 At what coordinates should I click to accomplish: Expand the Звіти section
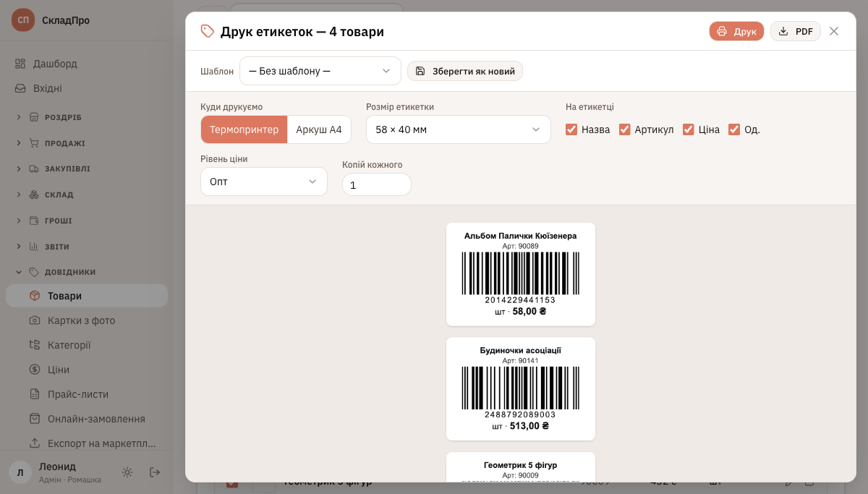click(x=87, y=247)
